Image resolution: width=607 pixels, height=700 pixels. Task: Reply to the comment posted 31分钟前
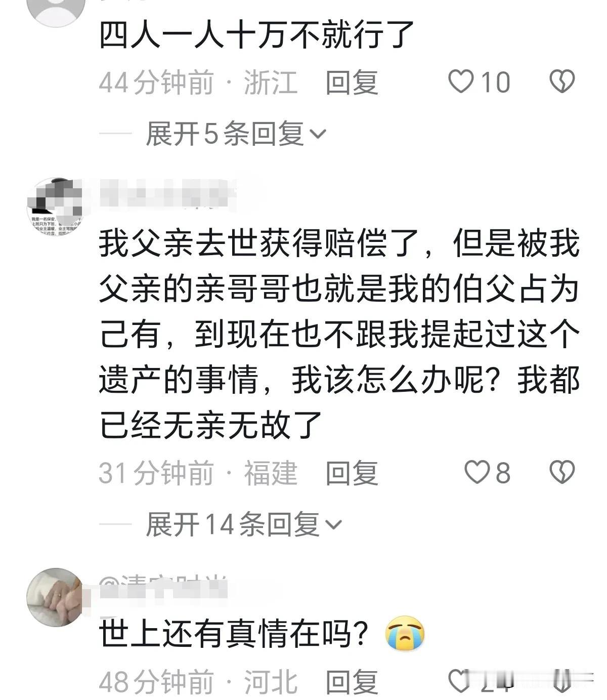pyautogui.click(x=352, y=473)
